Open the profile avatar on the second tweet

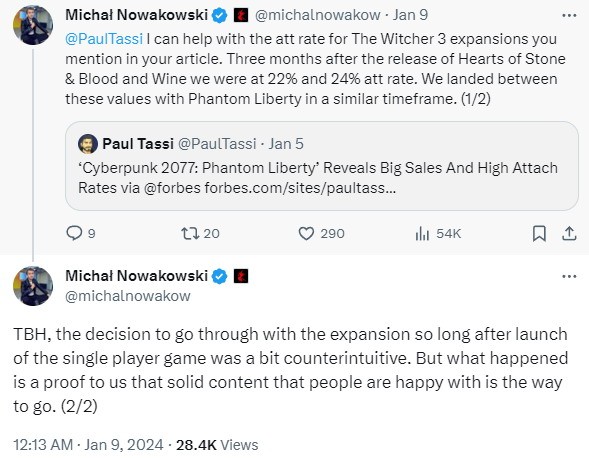(33, 286)
